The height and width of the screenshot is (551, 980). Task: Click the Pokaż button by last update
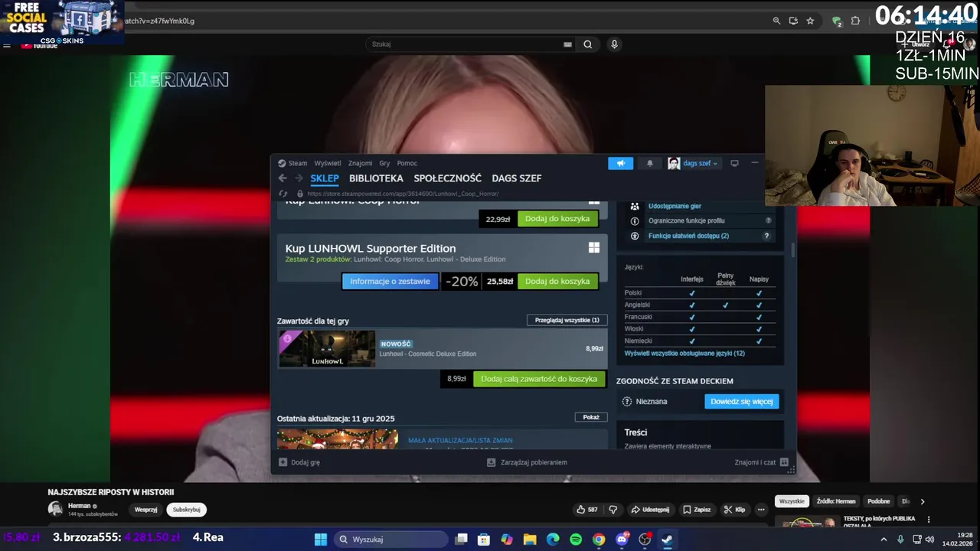coord(591,417)
